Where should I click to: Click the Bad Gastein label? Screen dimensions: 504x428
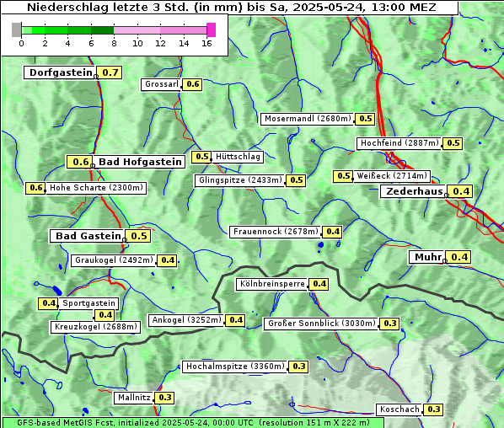pos(88,236)
